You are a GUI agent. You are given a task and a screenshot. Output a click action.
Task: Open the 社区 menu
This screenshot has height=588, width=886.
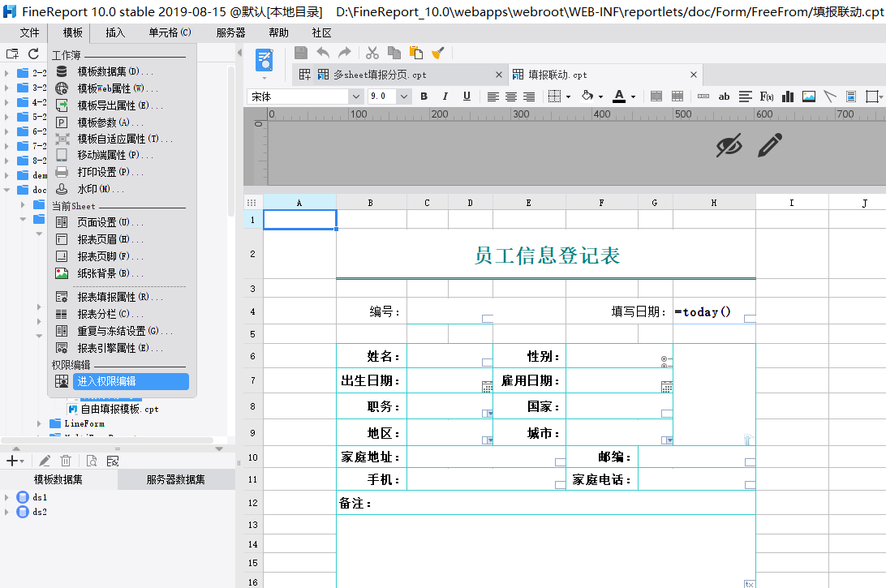point(321,32)
